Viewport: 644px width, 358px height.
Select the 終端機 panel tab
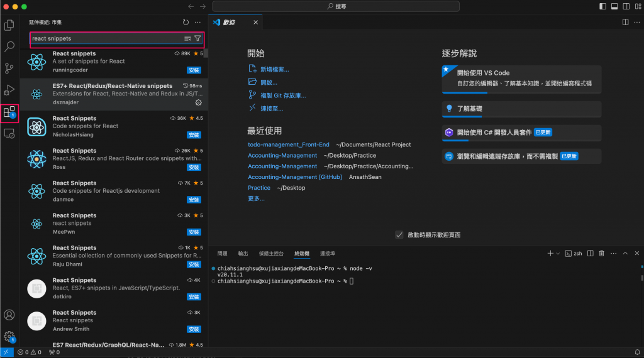click(x=302, y=254)
